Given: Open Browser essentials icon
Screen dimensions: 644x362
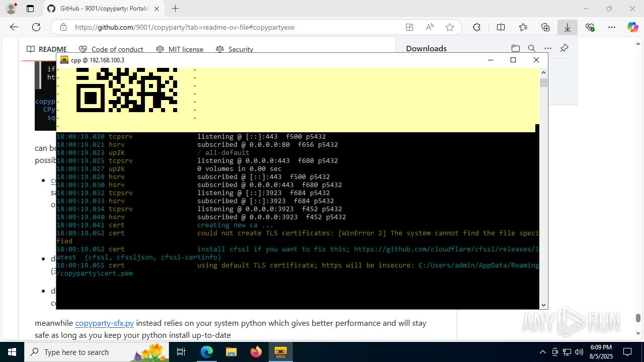Looking at the screenshot, I should coord(590,27).
